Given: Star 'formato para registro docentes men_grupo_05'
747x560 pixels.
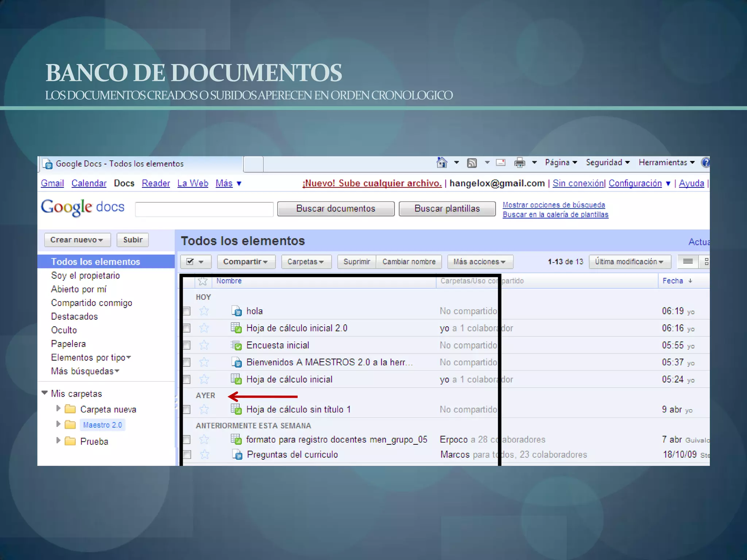Looking at the screenshot, I should click(204, 439).
